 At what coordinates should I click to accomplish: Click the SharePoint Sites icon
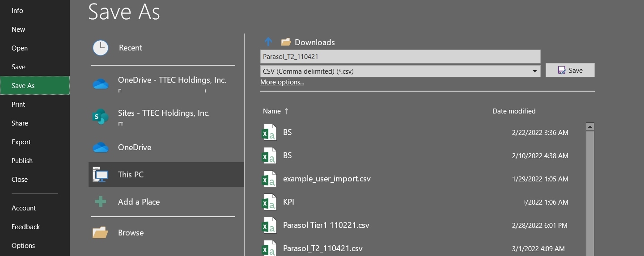point(101,117)
